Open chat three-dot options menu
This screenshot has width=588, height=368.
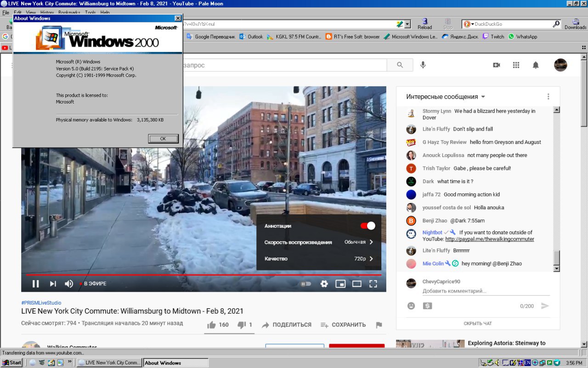point(548,97)
